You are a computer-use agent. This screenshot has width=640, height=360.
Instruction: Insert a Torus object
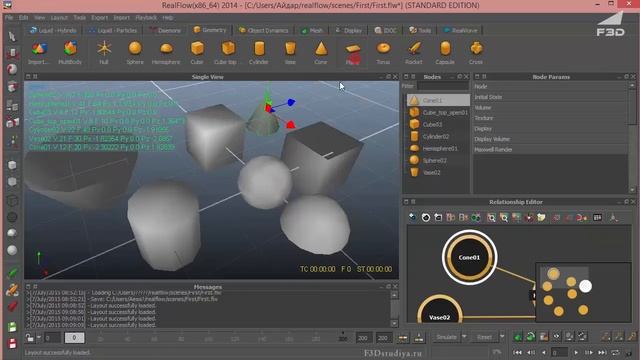pyautogui.click(x=383, y=53)
